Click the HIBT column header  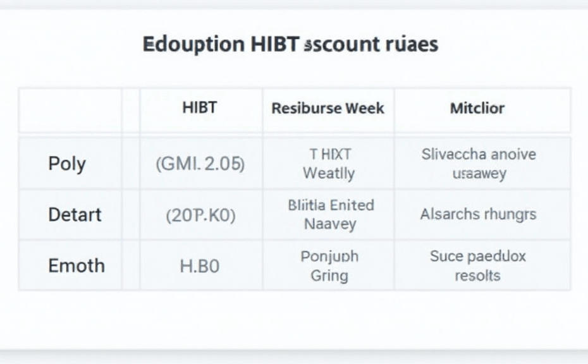200,107
